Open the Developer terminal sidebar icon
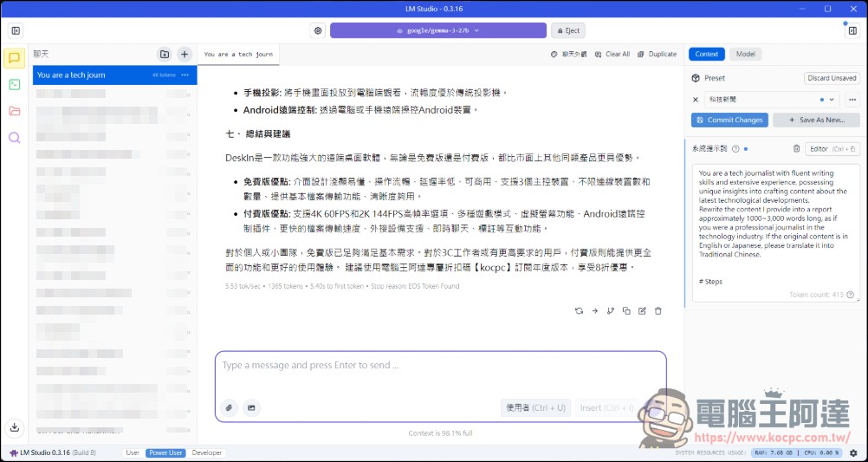This screenshot has height=462, width=868. pyautogui.click(x=15, y=85)
